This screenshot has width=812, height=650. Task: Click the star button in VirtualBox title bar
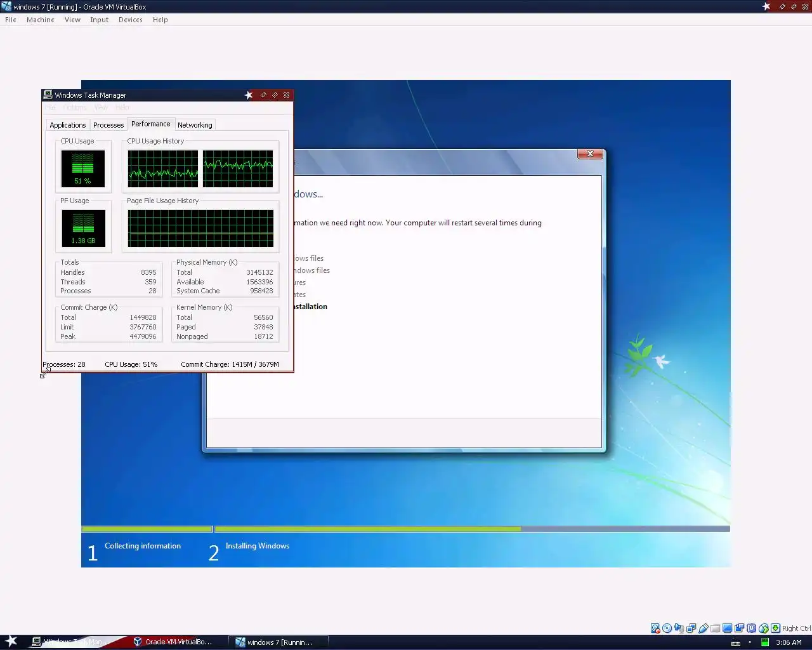766,6
